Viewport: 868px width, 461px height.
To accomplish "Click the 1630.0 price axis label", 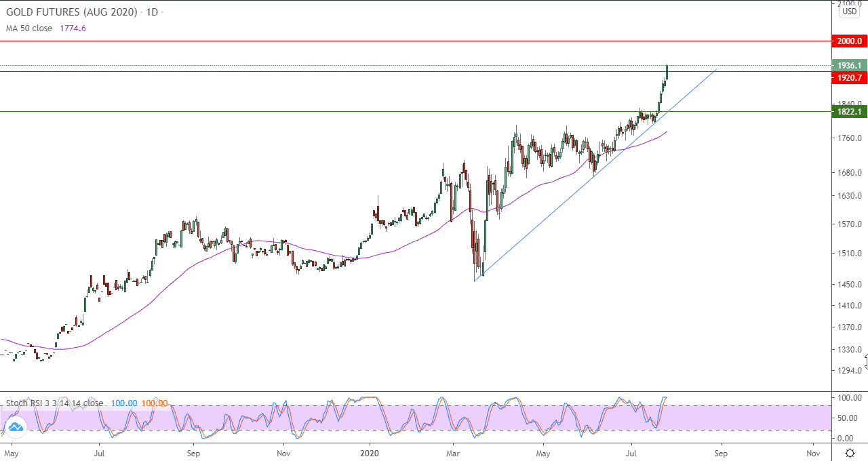I will pyautogui.click(x=849, y=197).
